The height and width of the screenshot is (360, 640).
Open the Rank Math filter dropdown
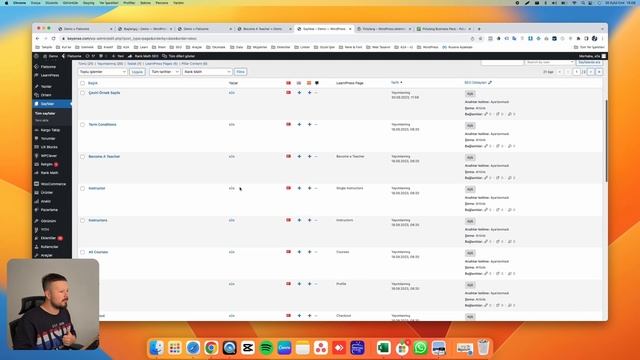(x=207, y=72)
